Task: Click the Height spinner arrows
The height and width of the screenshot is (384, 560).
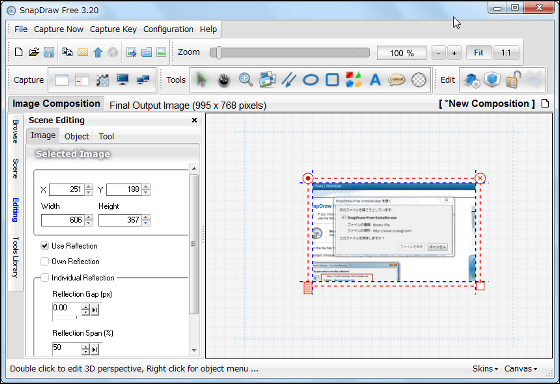Action: (146, 220)
